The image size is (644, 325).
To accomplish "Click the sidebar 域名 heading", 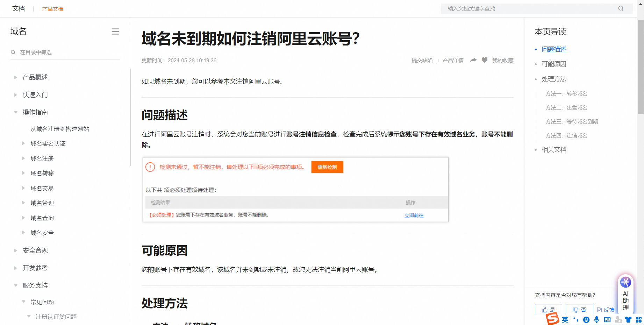I will [19, 31].
